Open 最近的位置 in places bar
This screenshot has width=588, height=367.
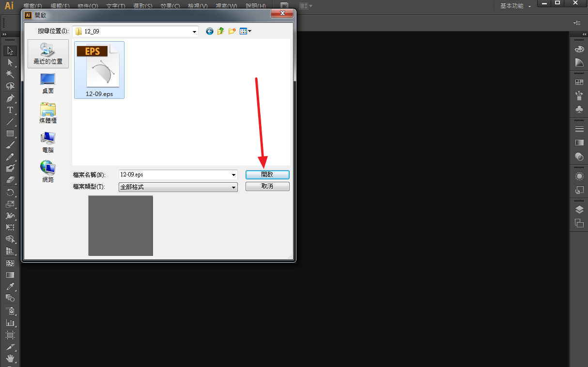pyautogui.click(x=48, y=54)
